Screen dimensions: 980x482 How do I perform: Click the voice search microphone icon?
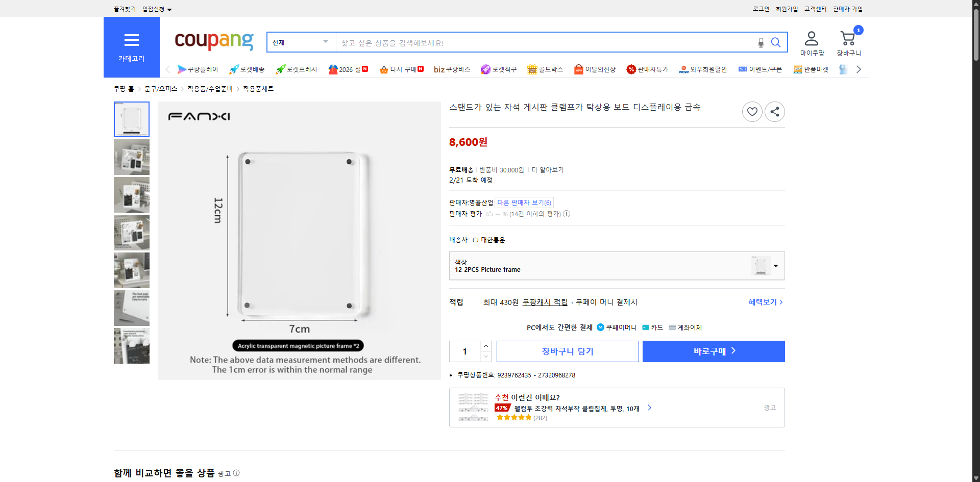pyautogui.click(x=760, y=43)
